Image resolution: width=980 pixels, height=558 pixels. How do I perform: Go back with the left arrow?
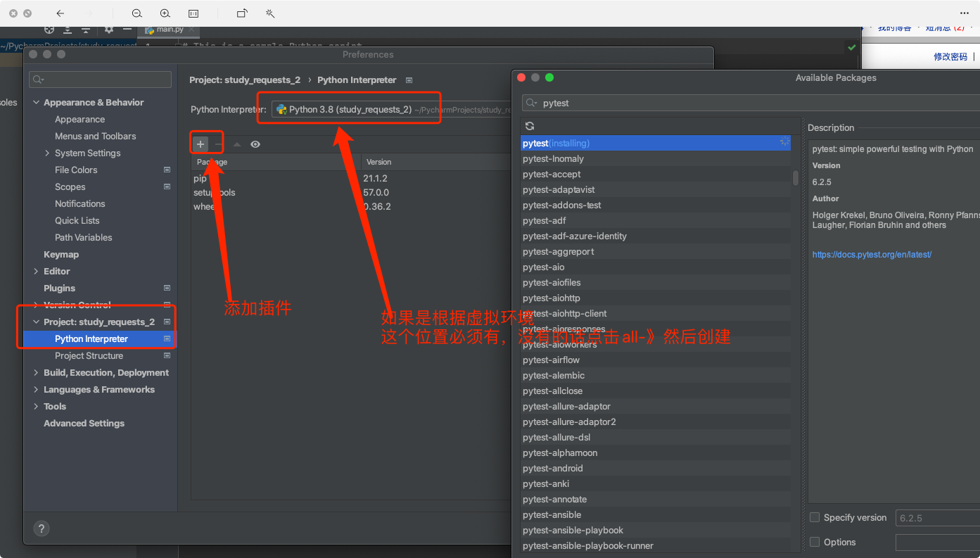tap(60, 13)
